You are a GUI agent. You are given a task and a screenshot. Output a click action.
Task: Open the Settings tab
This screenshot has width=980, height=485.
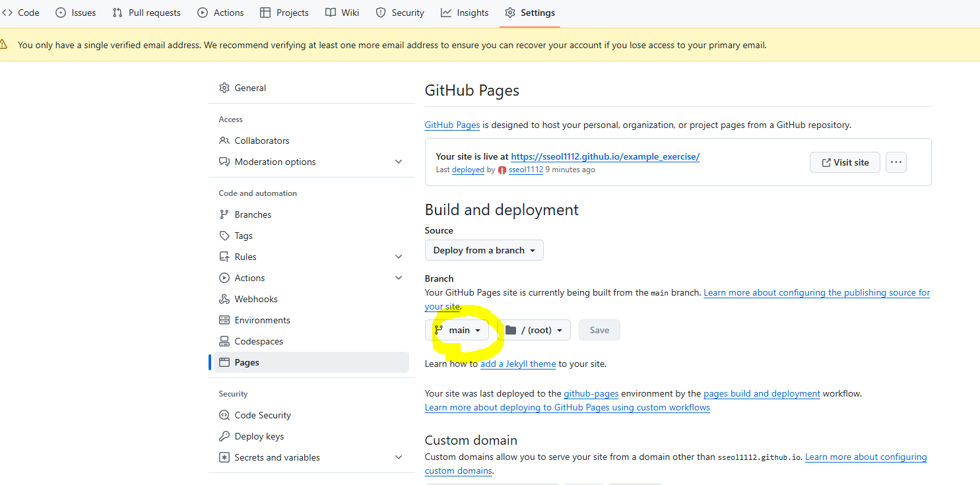click(x=530, y=13)
